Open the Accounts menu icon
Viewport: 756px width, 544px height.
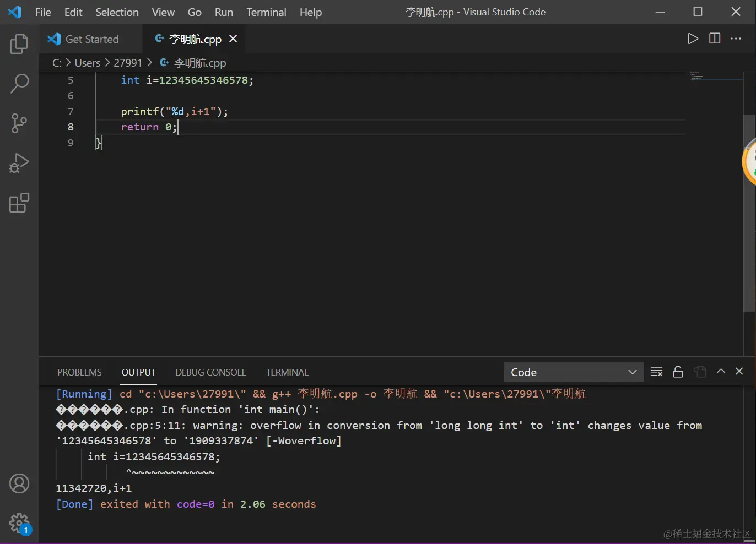pyautogui.click(x=19, y=483)
